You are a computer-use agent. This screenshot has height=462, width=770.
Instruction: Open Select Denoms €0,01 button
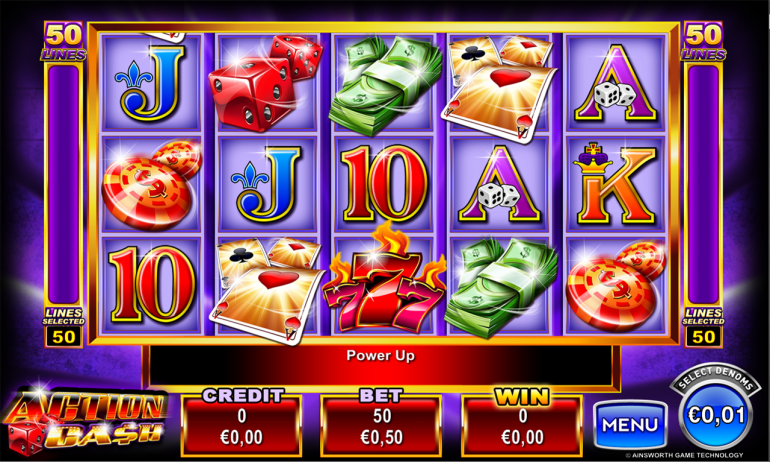[x=716, y=410]
